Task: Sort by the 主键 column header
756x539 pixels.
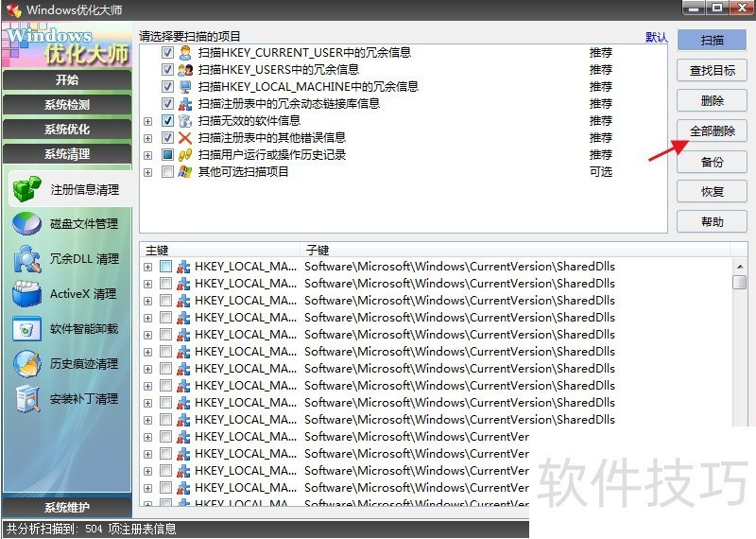Action: coord(219,250)
